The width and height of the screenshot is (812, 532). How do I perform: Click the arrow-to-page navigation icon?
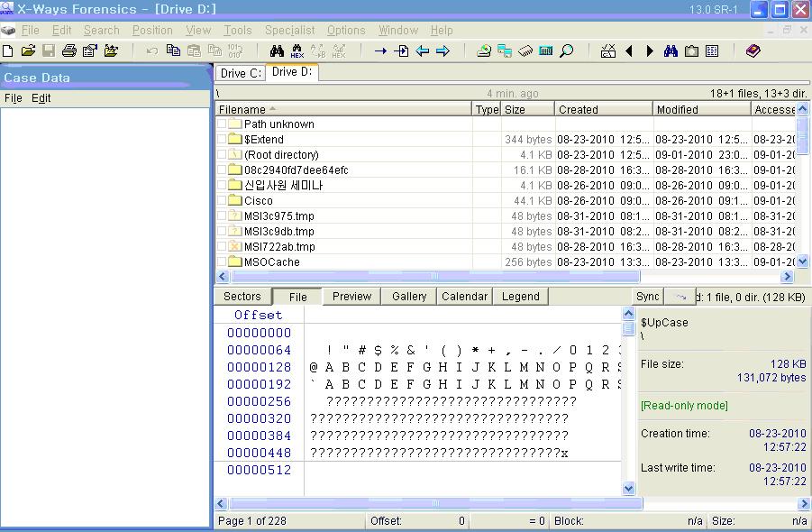coord(401,50)
